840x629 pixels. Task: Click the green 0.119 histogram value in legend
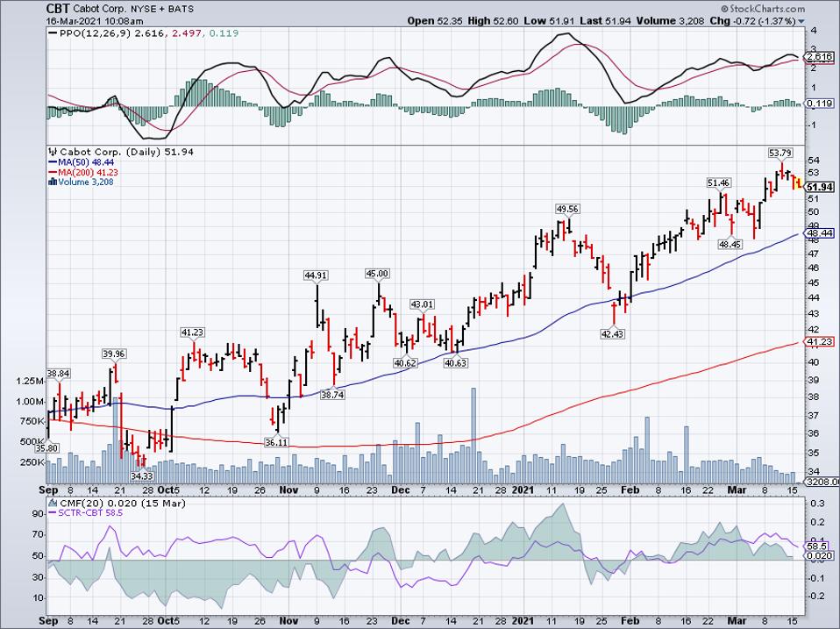pos(224,33)
